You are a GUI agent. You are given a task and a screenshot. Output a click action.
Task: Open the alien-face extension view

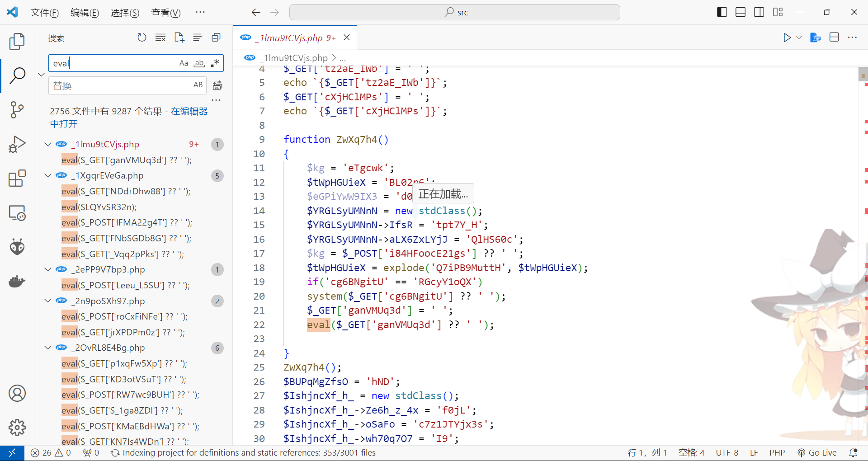(17, 247)
